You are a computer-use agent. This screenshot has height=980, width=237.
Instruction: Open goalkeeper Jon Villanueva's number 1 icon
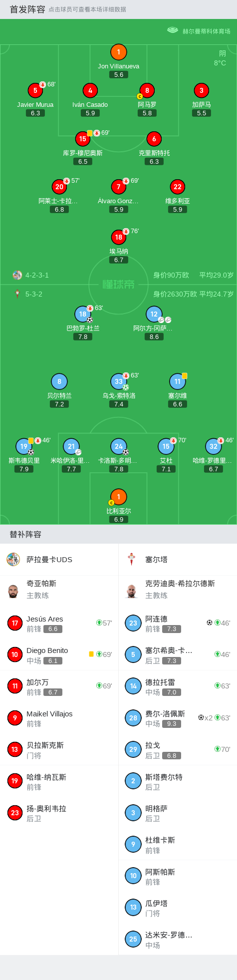(x=118, y=52)
